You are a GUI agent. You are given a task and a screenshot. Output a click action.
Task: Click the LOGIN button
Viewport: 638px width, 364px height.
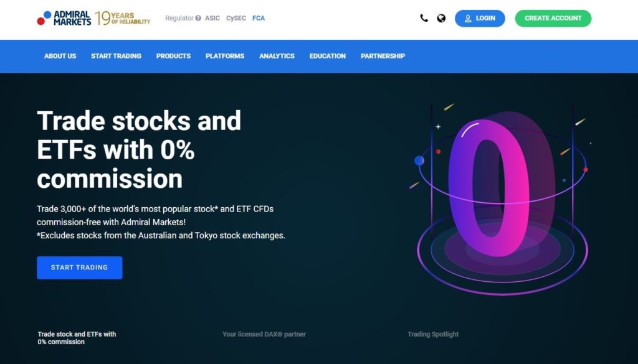(x=480, y=18)
